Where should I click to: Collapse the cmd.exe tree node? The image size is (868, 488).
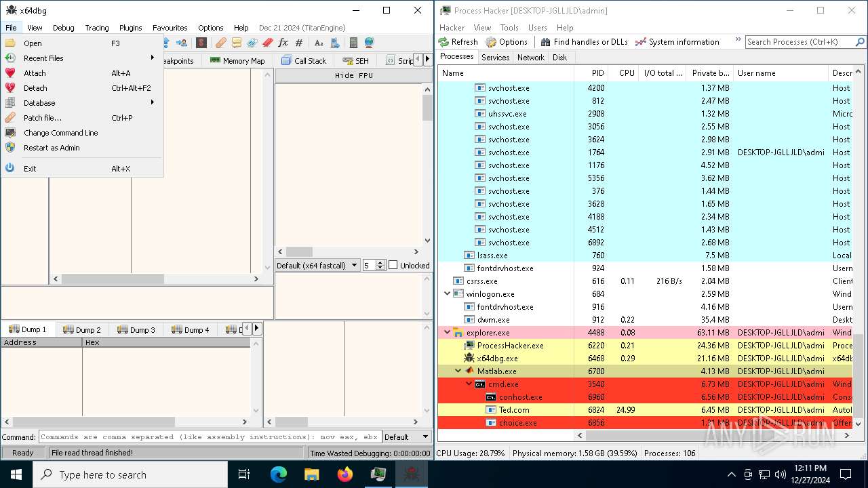(469, 384)
